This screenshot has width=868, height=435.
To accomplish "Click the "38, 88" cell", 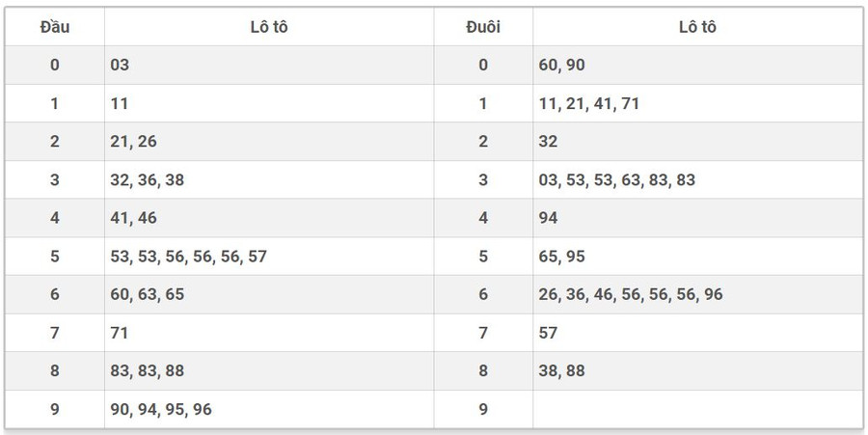I will click(562, 370).
